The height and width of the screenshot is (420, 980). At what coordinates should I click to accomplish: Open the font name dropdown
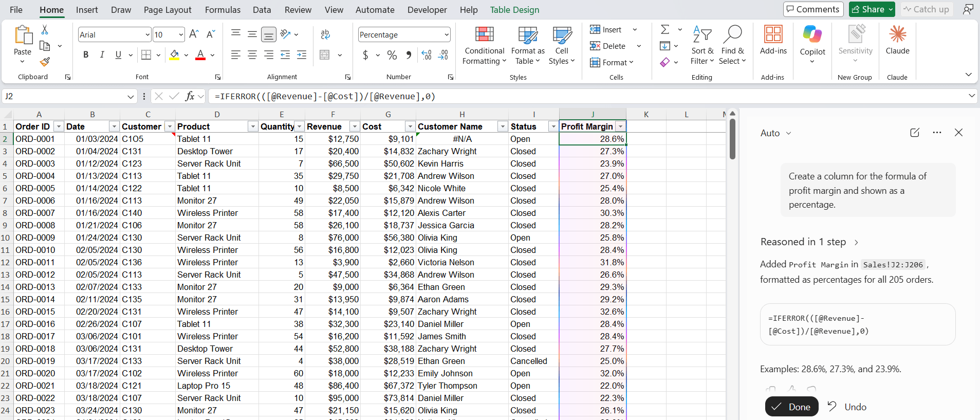[147, 34]
